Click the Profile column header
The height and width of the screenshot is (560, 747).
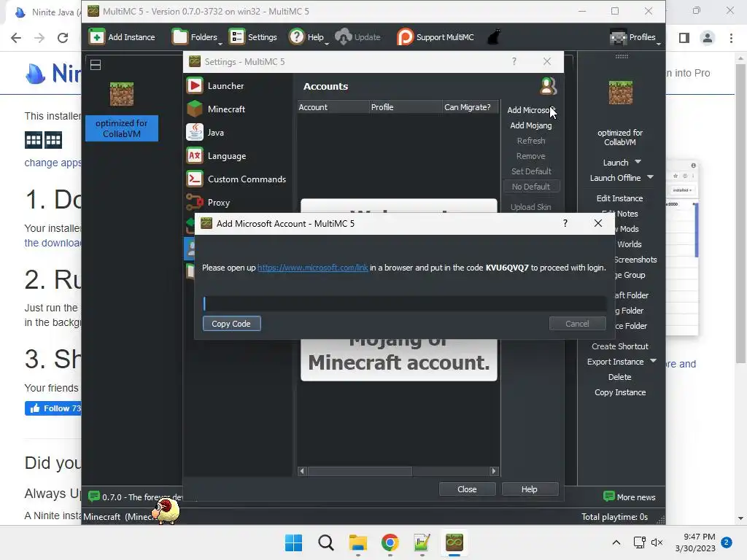(406, 107)
